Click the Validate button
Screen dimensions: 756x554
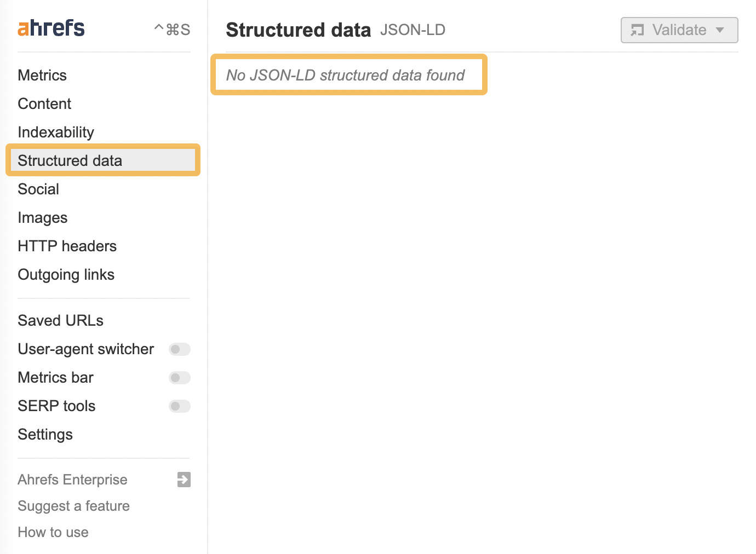pyautogui.click(x=673, y=31)
